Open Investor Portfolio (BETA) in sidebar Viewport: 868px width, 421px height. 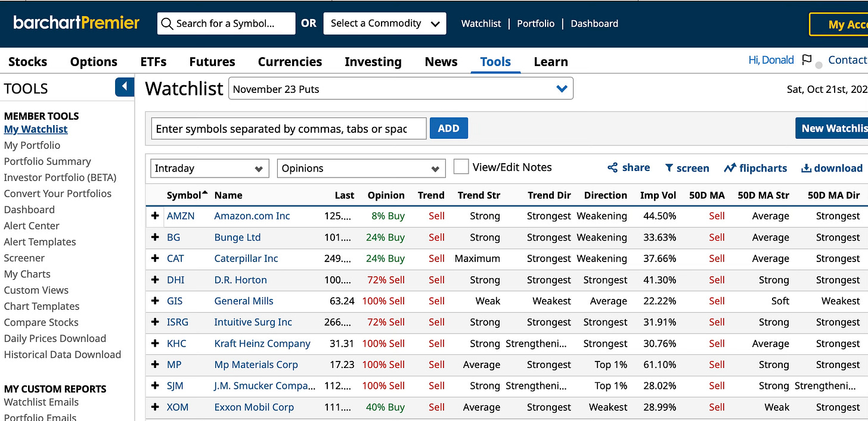click(60, 177)
